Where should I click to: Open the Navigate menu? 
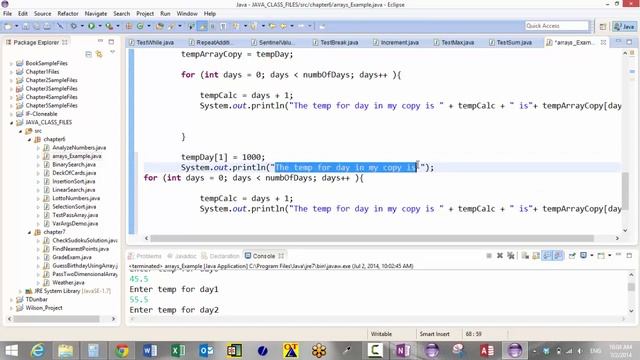coord(96,13)
